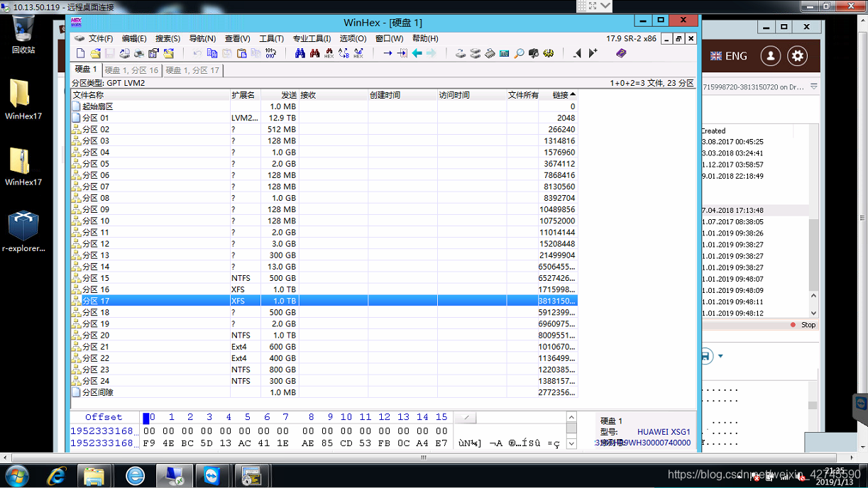The width and height of the screenshot is (868, 488).
Task: Select the 分区 21 Ext4 row
Action: tap(324, 347)
